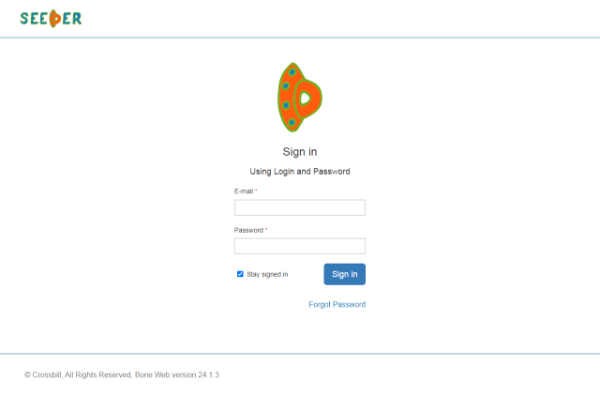
Task: Click the SEEDER logo in the header
Action: click(51, 18)
